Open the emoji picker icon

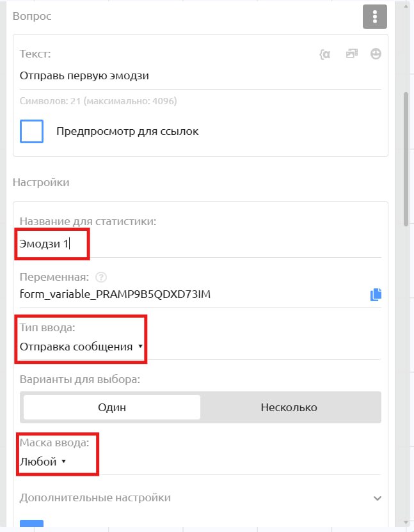tap(376, 54)
